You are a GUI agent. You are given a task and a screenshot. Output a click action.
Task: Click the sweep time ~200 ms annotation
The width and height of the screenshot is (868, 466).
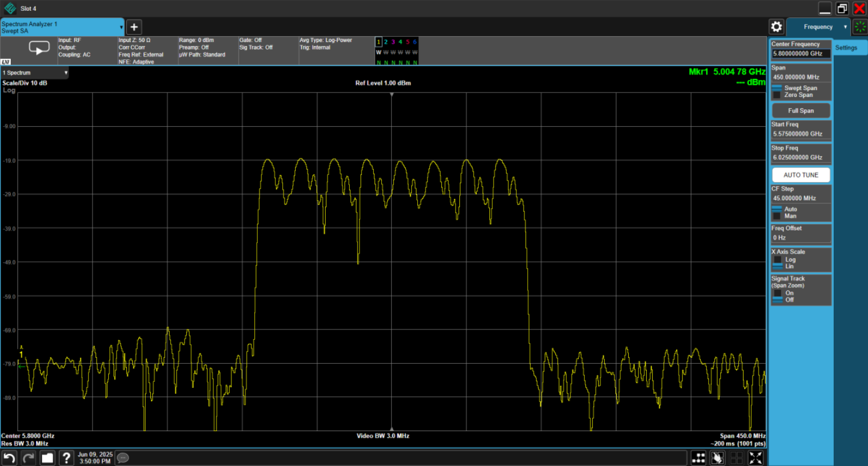click(738, 444)
